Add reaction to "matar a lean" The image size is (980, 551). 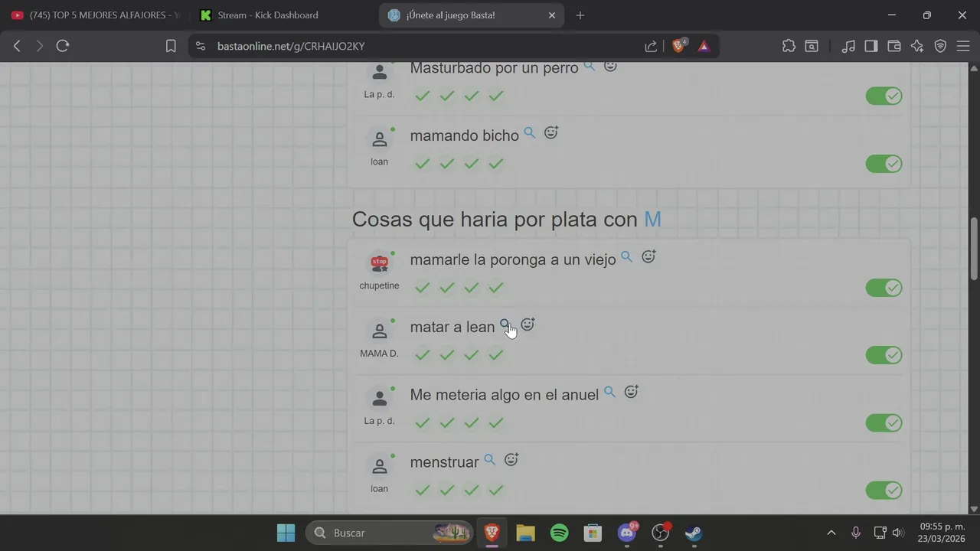coord(528,324)
